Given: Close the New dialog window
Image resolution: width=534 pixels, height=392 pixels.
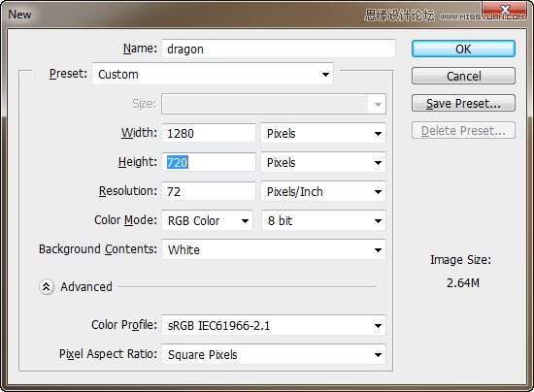Looking at the screenshot, I should (505, 10).
